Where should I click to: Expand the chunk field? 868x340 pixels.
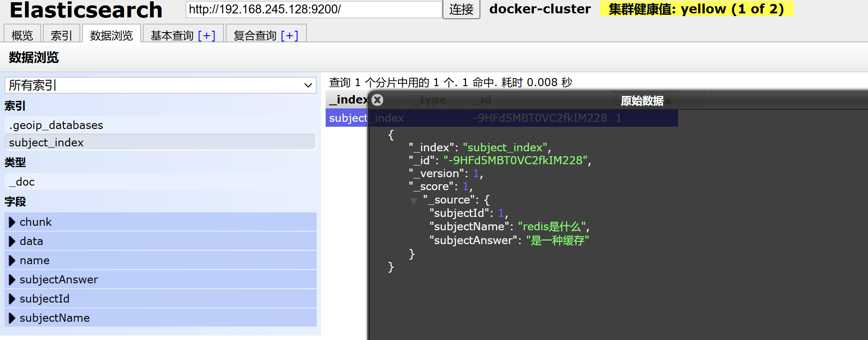[12, 222]
